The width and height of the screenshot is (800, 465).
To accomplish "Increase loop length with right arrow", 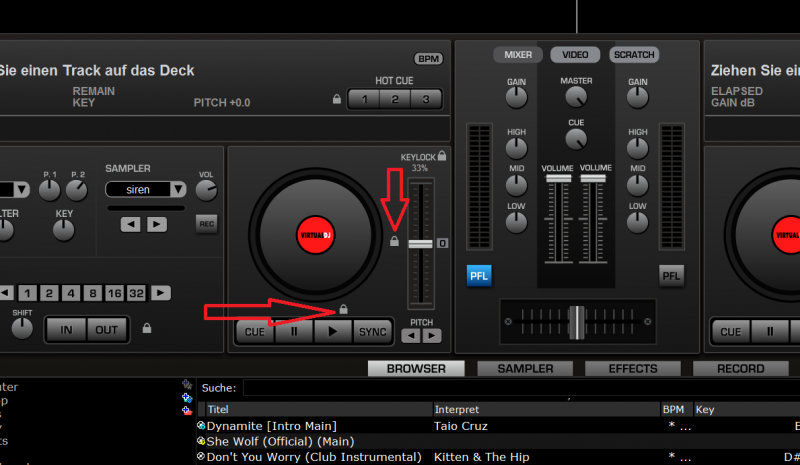I will tap(160, 293).
